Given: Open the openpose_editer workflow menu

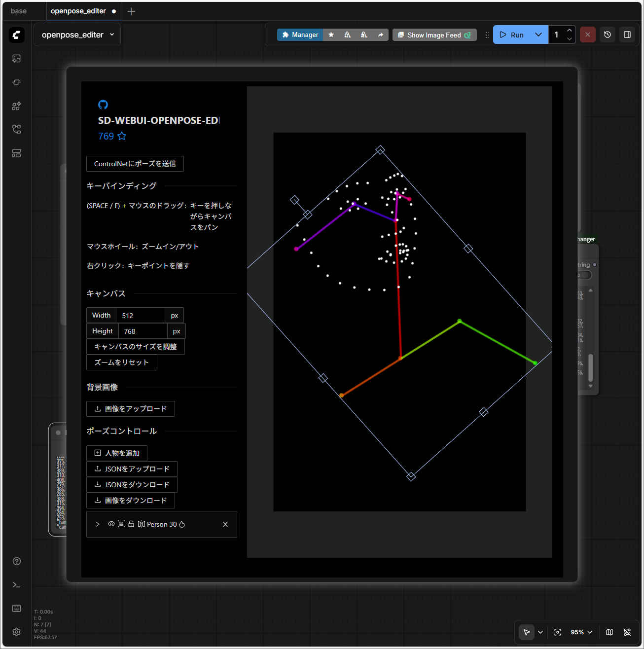Looking at the screenshot, I should click(77, 35).
